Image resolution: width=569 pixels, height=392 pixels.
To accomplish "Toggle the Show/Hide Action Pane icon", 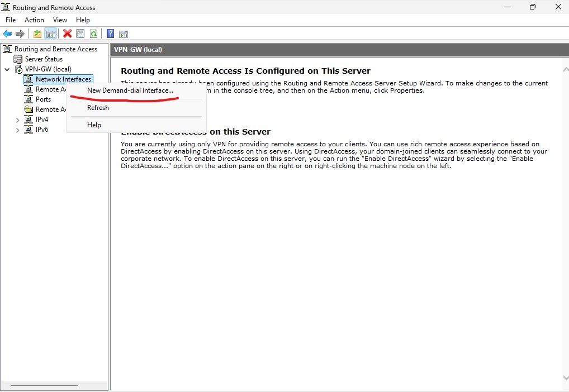I will pos(124,34).
